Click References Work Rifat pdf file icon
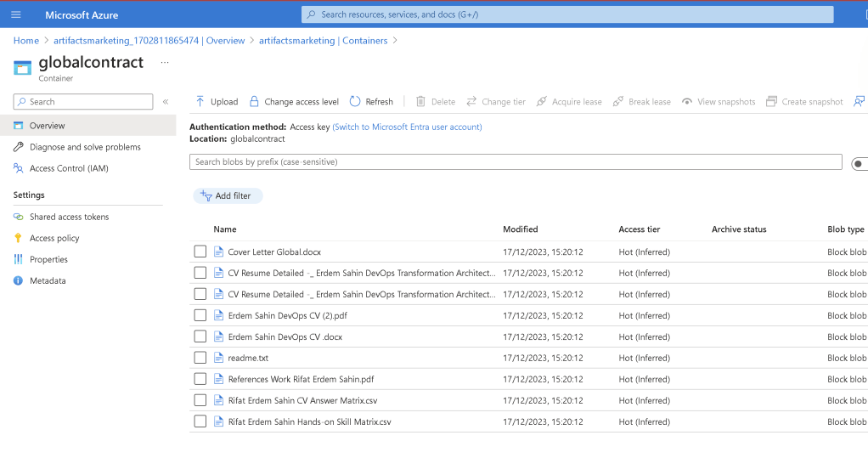This screenshot has width=868, height=458. 218,379
